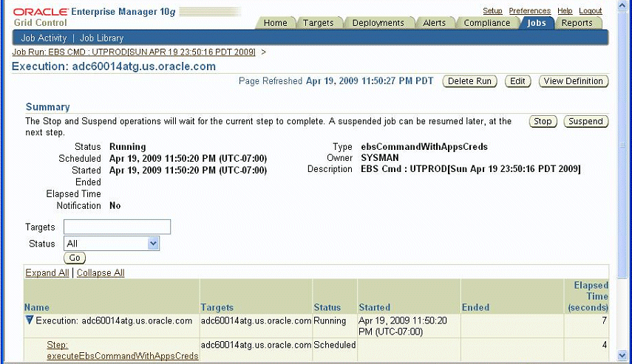Open the Help link
Screen dimensions: 632x364
click(565, 11)
